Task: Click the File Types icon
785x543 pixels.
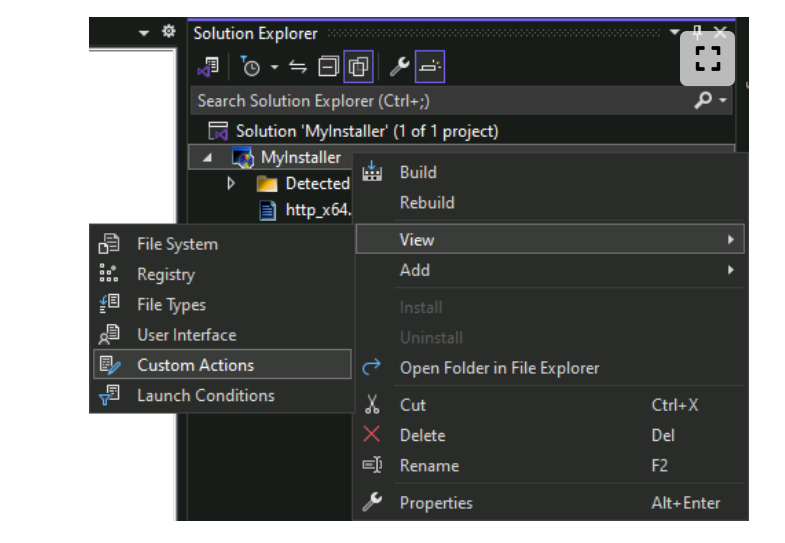Action: [109, 304]
